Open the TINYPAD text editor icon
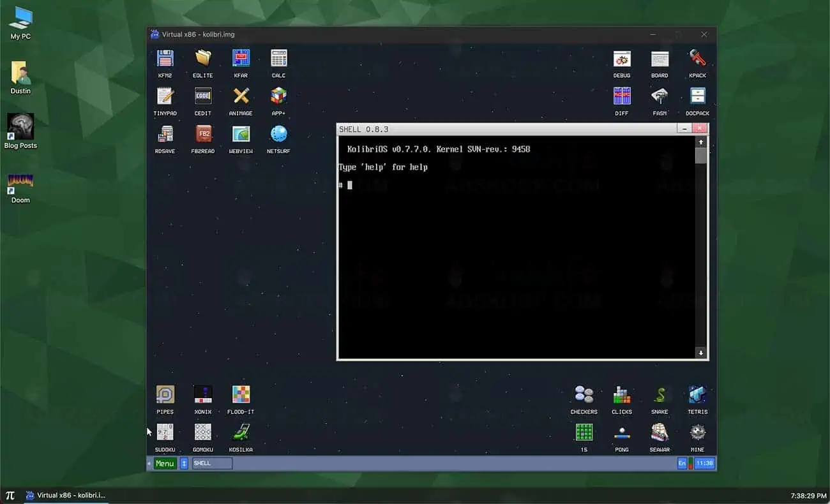830x504 pixels. pyautogui.click(x=165, y=97)
